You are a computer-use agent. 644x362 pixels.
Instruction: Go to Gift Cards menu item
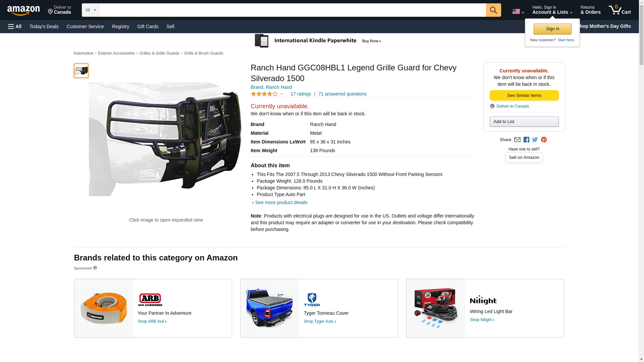[x=148, y=26]
